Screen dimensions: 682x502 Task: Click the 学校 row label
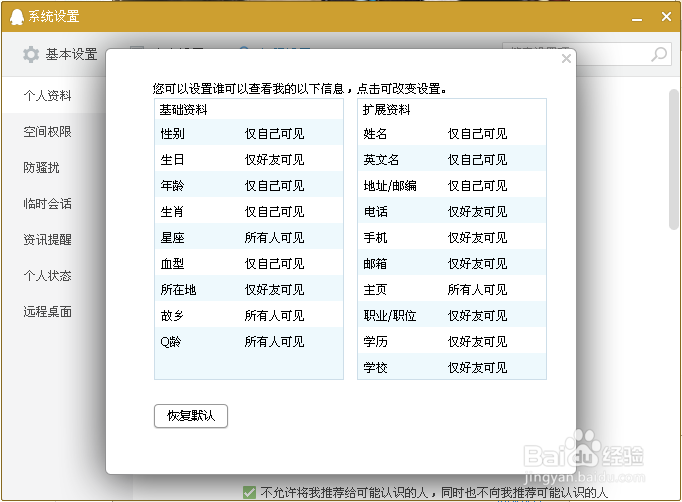pos(375,368)
